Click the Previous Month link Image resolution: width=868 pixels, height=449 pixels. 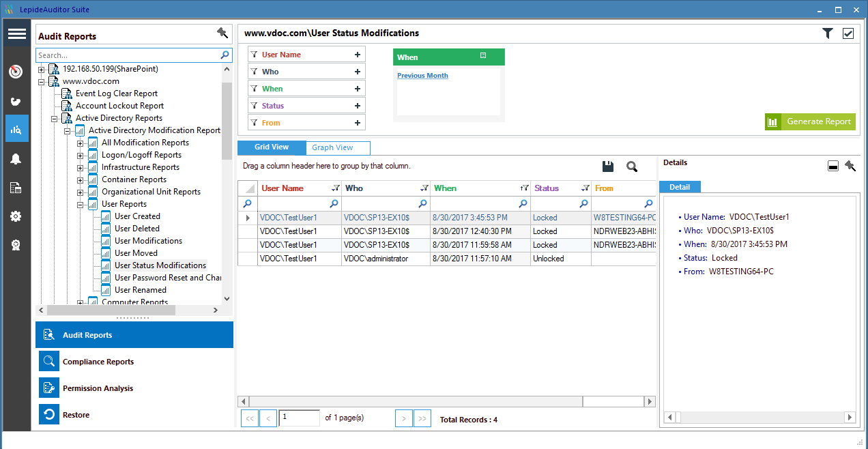pyautogui.click(x=422, y=76)
